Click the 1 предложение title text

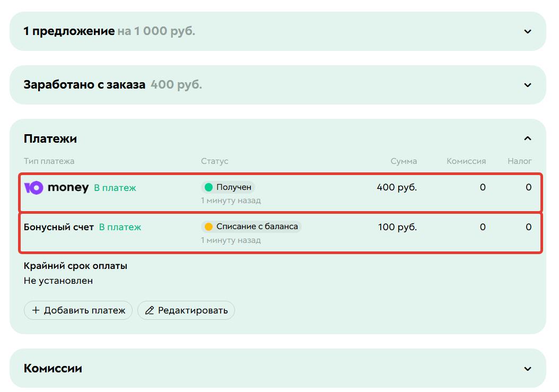click(x=69, y=31)
